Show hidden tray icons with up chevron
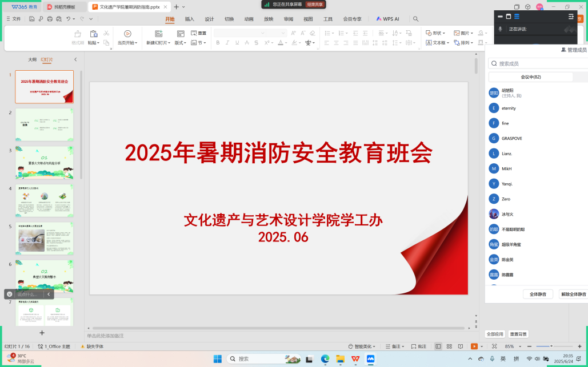The width and height of the screenshot is (588, 367). pos(470,359)
